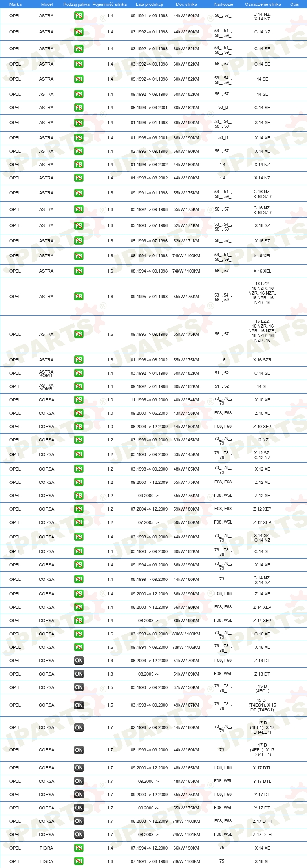Click petrol icon in Astra 05.1993 -> 03.2001 row

coord(79,108)
